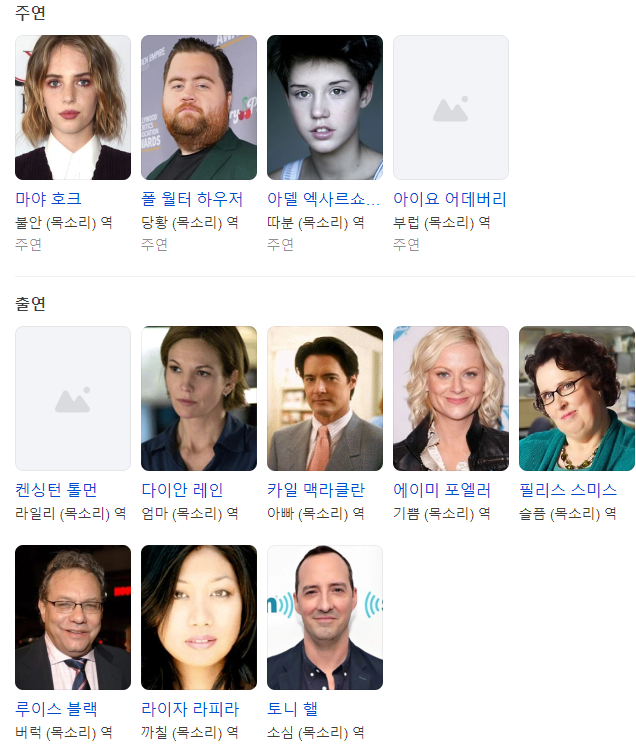The image size is (636, 746).
Task: Select the 라이자 라피라 portrait
Action: tap(199, 617)
